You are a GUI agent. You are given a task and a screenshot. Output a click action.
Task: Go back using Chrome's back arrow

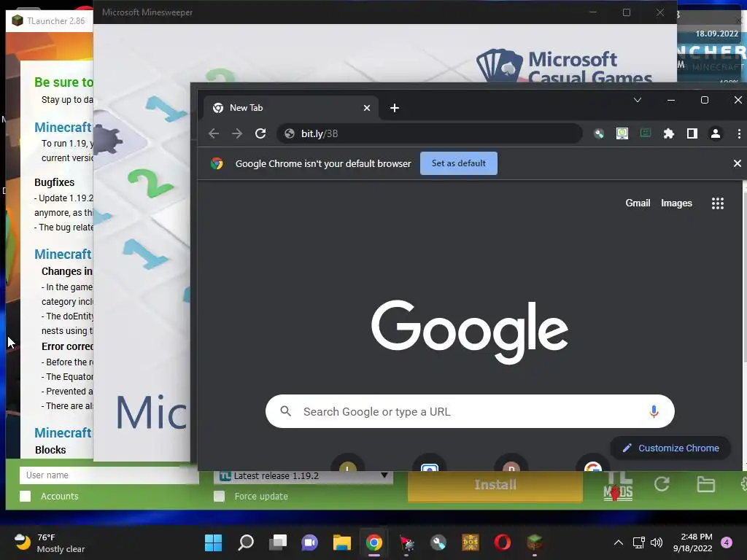pos(214,134)
